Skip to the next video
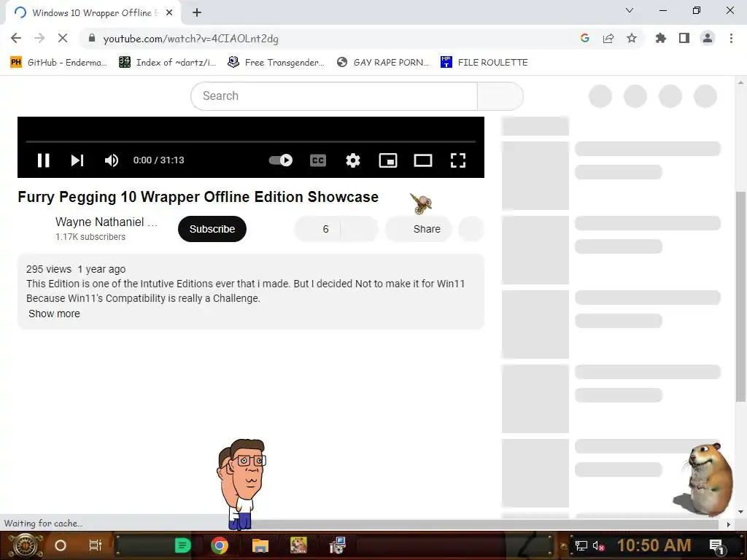747x560 pixels. [77, 160]
